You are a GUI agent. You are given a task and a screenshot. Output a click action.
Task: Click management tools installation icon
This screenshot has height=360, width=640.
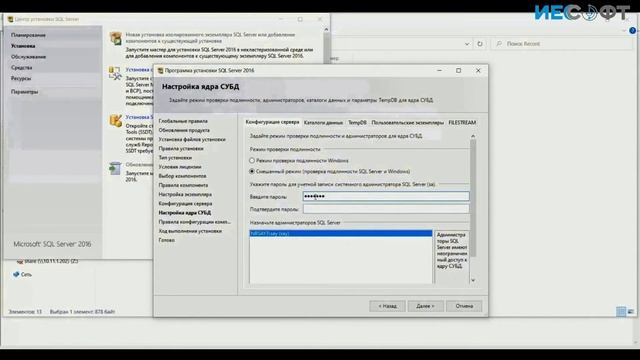click(116, 73)
